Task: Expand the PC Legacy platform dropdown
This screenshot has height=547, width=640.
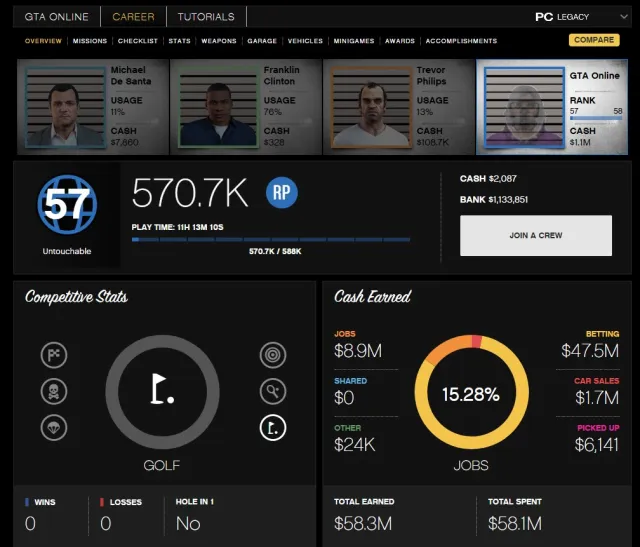Action: (x=581, y=17)
